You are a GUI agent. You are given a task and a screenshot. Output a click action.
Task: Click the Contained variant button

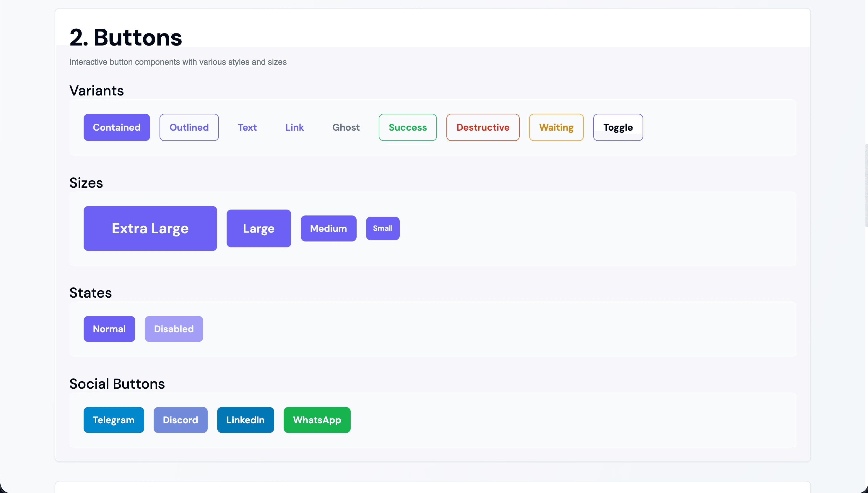pos(116,127)
